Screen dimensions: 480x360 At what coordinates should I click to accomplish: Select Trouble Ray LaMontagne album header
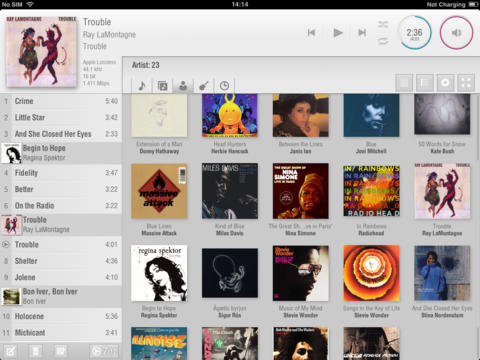click(61, 225)
